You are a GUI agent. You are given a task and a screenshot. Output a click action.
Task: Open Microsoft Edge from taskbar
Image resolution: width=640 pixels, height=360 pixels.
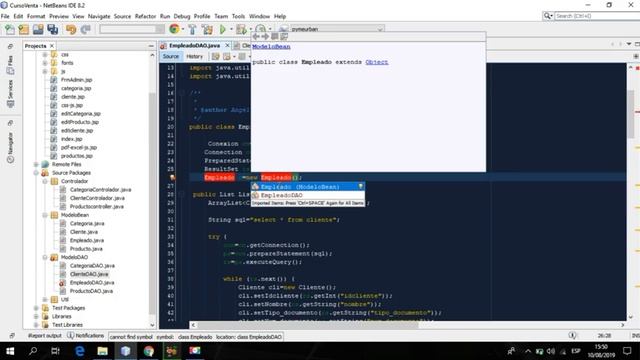coord(80,351)
